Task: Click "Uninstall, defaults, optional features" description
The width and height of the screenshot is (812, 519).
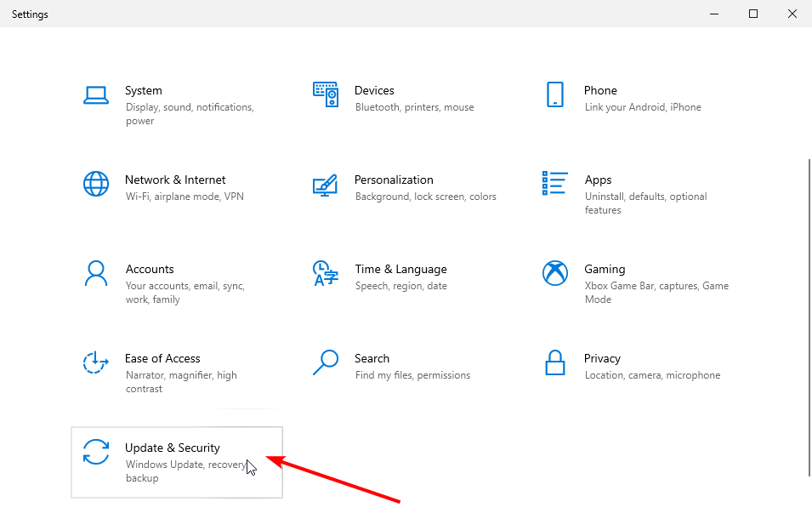Action: pos(645,203)
